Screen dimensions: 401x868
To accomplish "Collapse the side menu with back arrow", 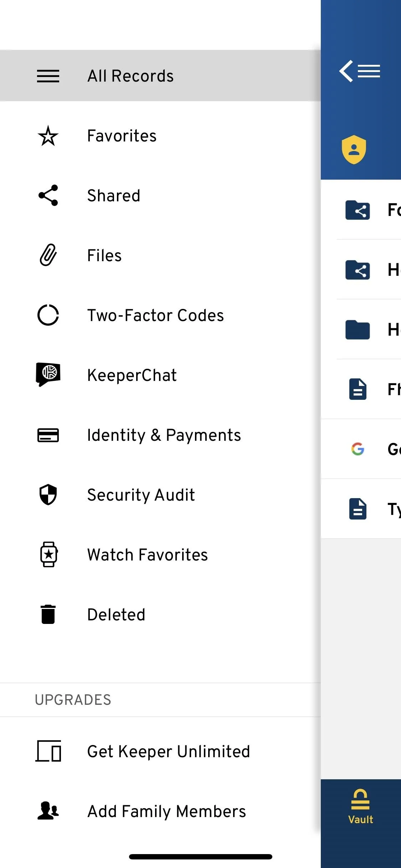I will point(359,71).
